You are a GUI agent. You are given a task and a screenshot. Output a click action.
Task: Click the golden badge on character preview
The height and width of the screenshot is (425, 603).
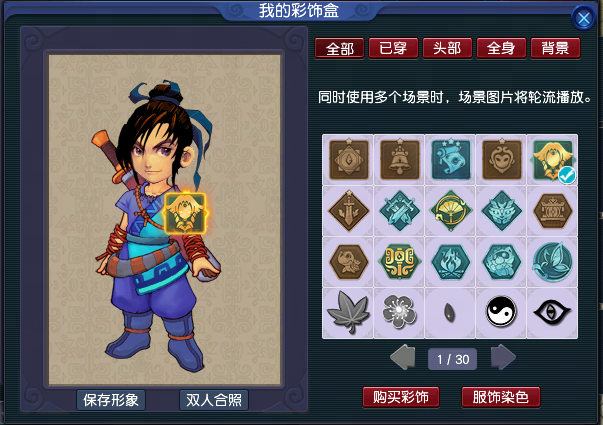click(186, 213)
